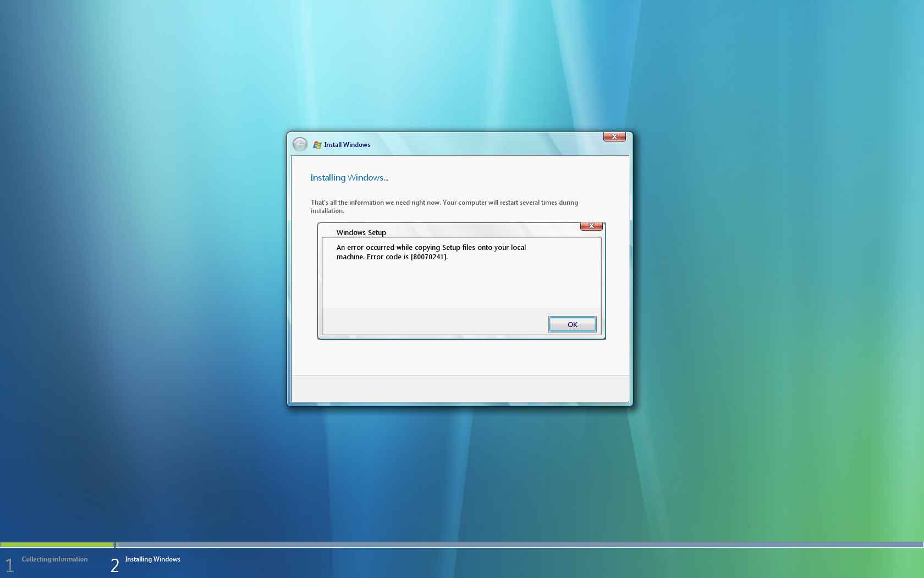This screenshot has width=924, height=578.
Task: Click the Windows flag icon in title bar
Action: (317, 145)
